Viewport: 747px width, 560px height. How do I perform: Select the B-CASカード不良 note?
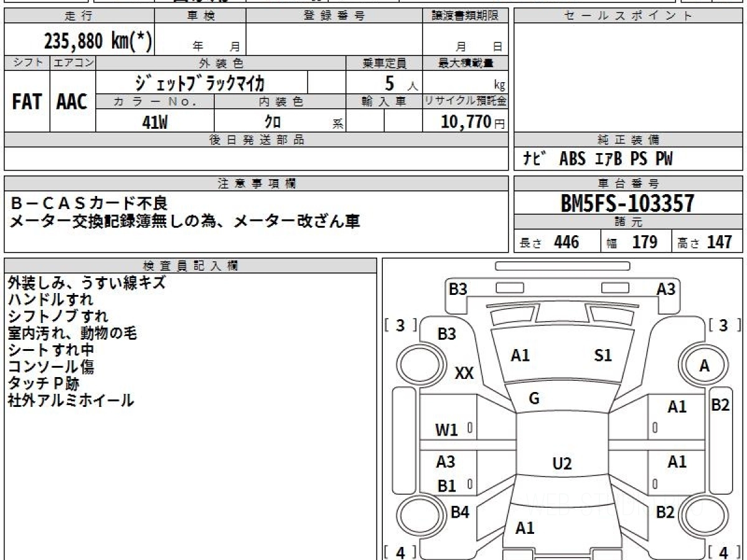(x=88, y=203)
